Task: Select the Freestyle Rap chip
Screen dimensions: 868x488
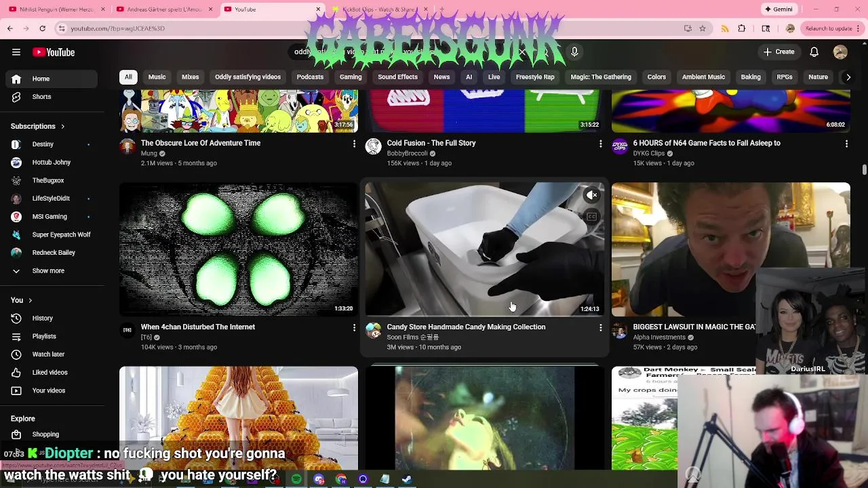Action: click(x=535, y=77)
